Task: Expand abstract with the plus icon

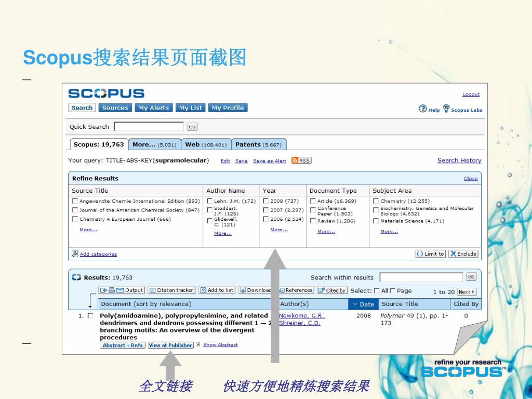Action: [198, 344]
